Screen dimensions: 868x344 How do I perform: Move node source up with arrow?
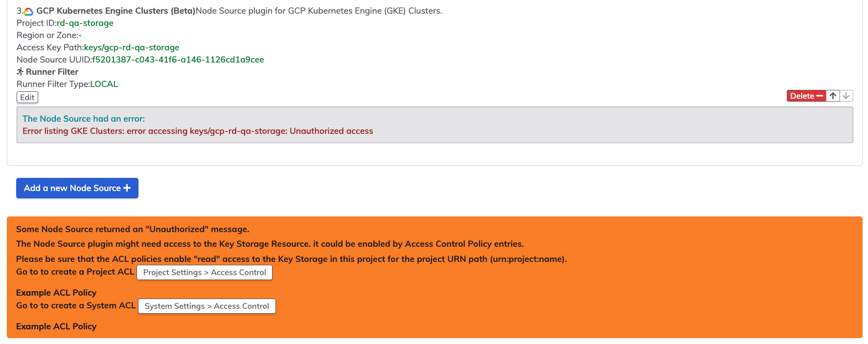click(833, 96)
